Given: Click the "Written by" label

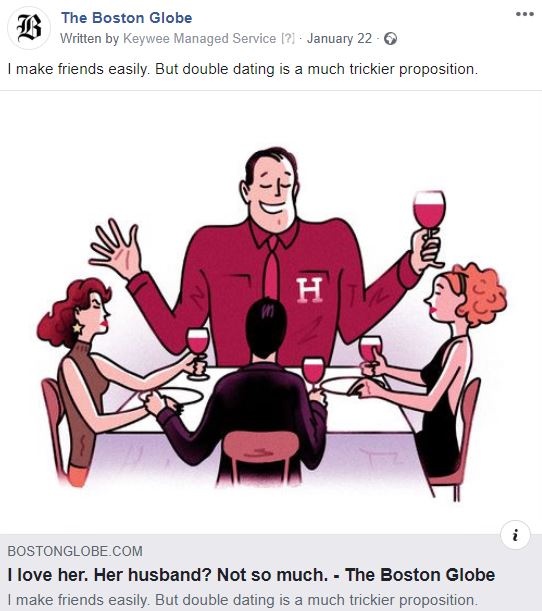Looking at the screenshot, I should 90,39.
